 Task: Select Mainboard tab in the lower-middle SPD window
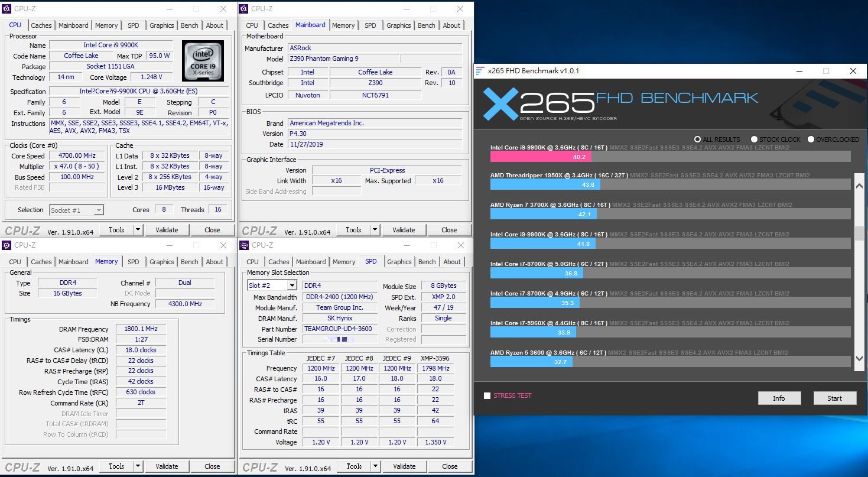(311, 262)
